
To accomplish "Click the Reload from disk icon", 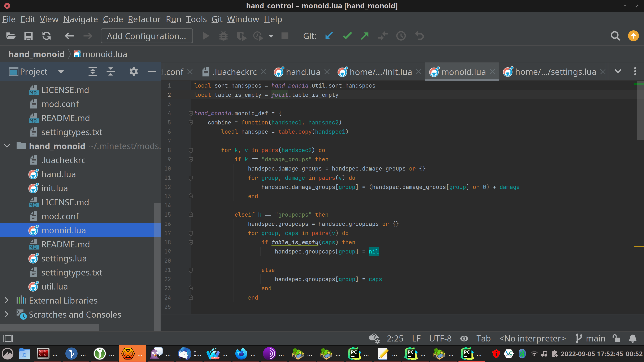I will click(x=47, y=36).
